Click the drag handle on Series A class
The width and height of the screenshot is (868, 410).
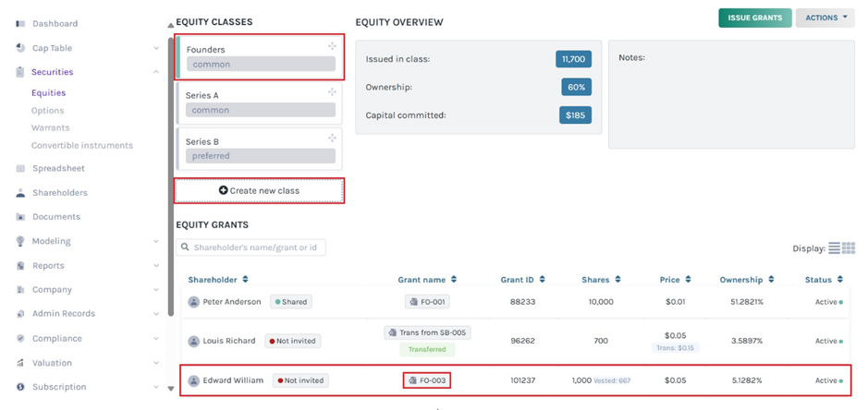332,92
